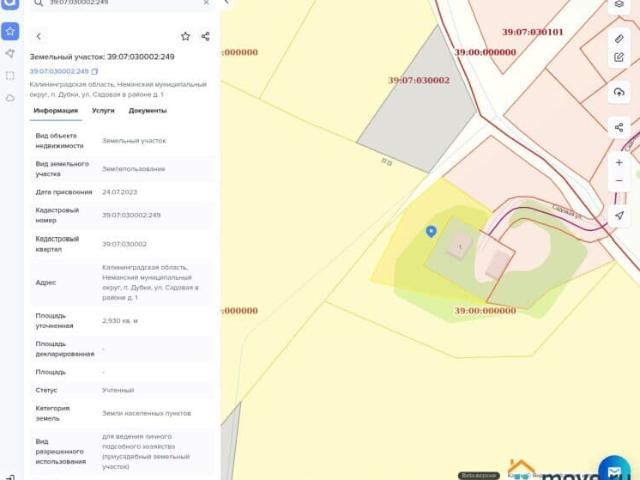640x480 pixels.
Task: Open the favorites star in left sidebar
Action: (10, 31)
